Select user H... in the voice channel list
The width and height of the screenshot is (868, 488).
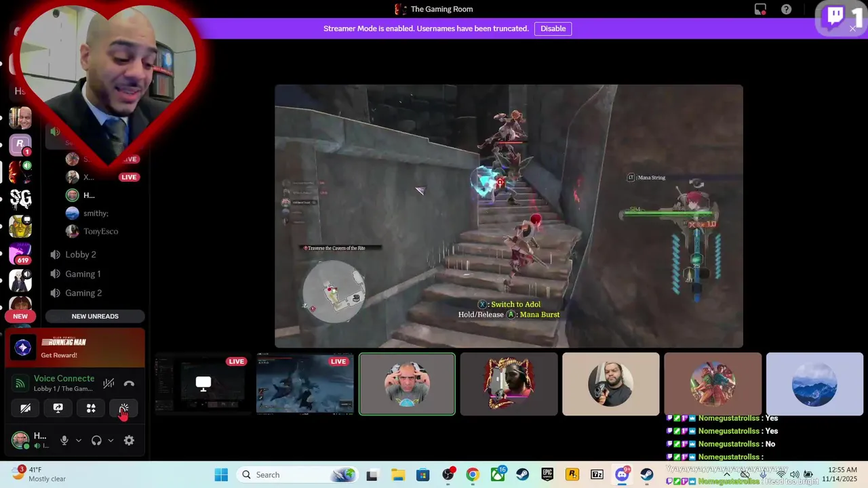pyautogui.click(x=88, y=195)
